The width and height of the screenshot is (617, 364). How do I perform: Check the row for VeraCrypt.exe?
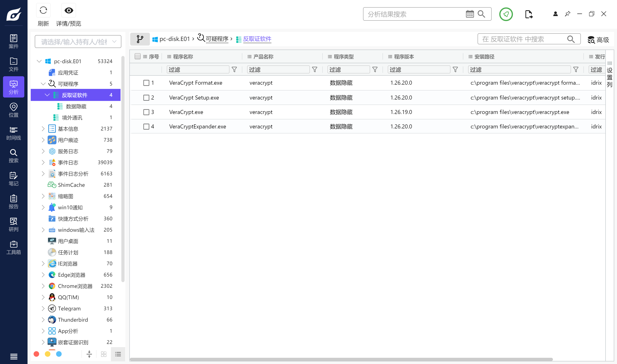pos(146,112)
